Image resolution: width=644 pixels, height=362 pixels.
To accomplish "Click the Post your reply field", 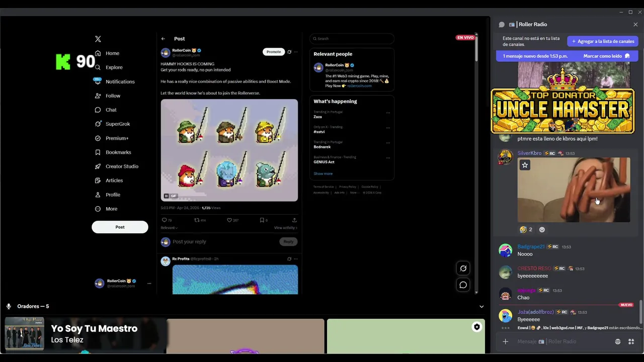I will (224, 242).
